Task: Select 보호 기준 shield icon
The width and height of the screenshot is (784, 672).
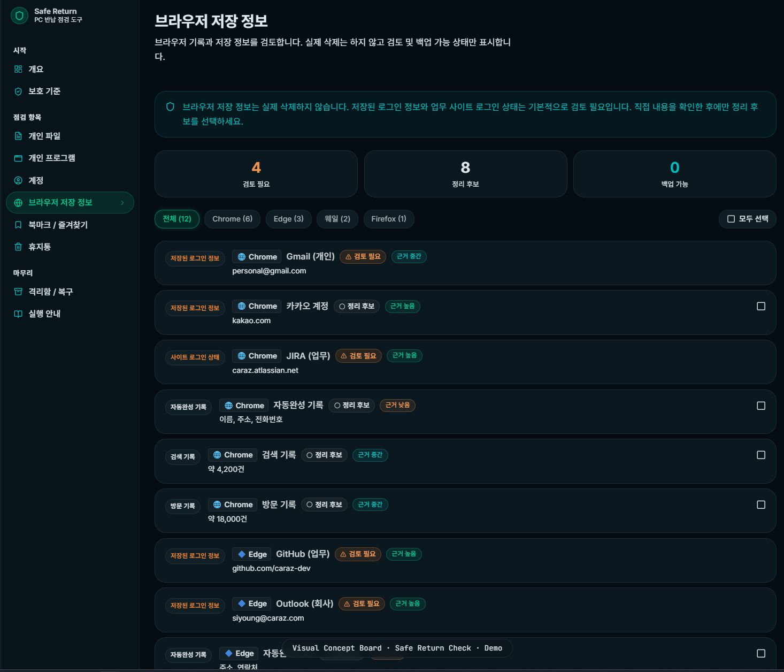Action: point(18,91)
